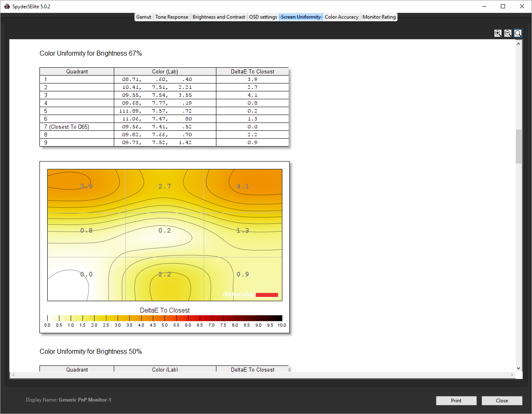Maximize the Spyder5Elite window
This screenshot has width=532, height=414.
coord(503,6)
